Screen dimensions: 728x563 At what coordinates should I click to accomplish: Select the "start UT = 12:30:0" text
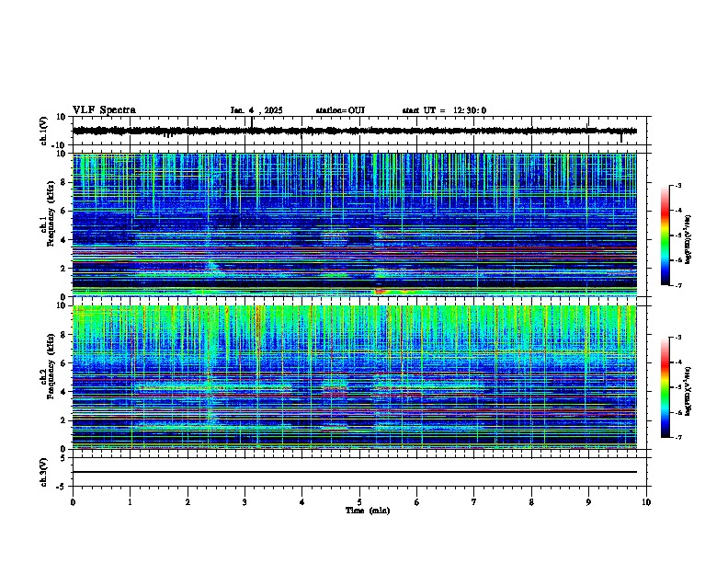(444, 110)
